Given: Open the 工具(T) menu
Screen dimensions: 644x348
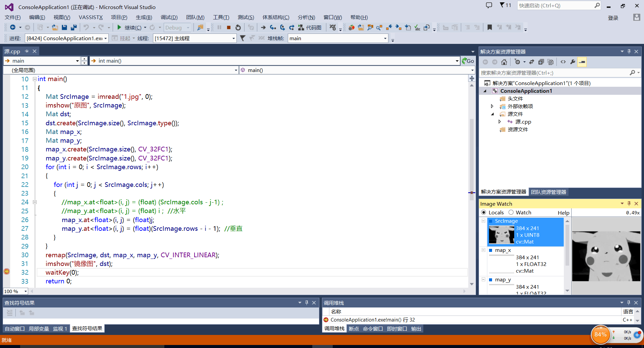Looking at the screenshot, I should click(221, 17).
